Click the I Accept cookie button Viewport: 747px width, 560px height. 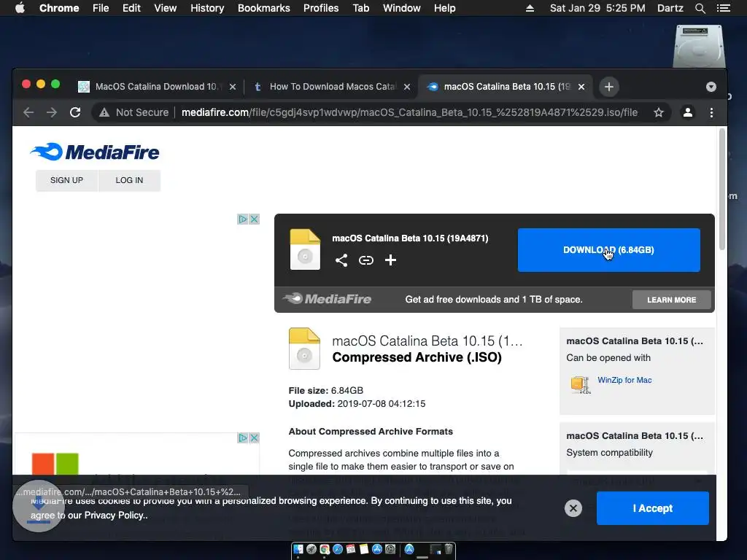(653, 508)
